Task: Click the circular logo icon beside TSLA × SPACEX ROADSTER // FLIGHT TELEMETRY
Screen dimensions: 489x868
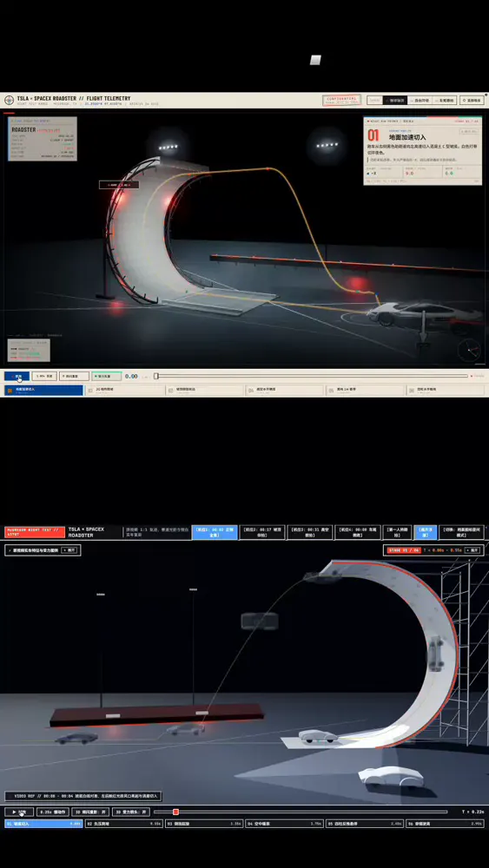Action: pyautogui.click(x=9, y=100)
